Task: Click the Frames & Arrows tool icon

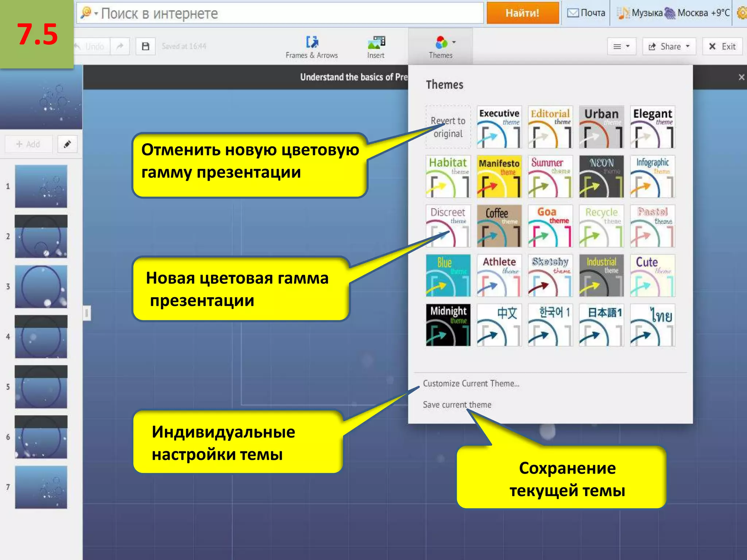Action: point(312,42)
